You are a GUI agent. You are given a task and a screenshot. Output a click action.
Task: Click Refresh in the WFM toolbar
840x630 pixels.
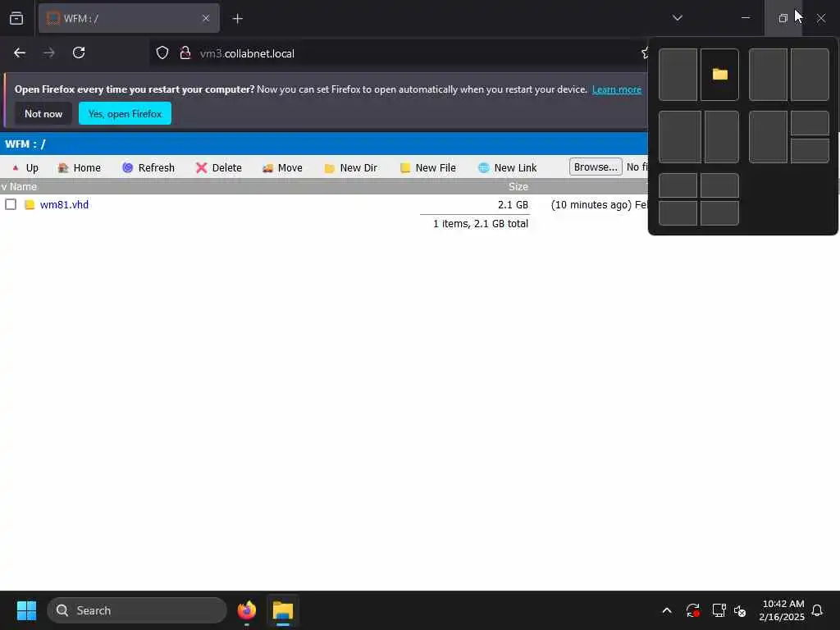point(148,167)
